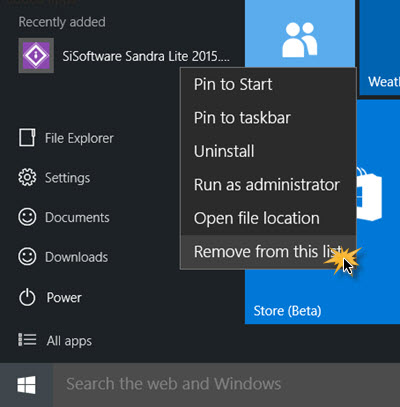Open the Weather tile
This screenshot has width=400, height=407.
(380, 47)
